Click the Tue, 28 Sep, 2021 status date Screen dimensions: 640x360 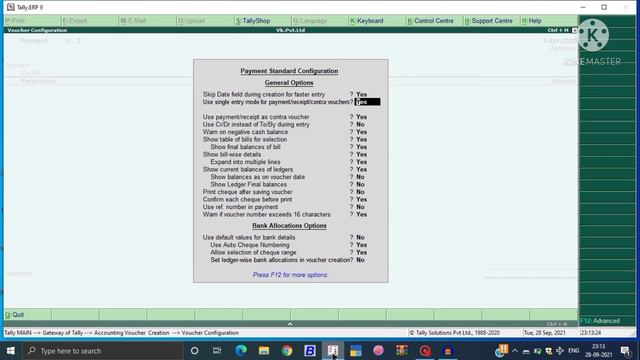click(545, 333)
